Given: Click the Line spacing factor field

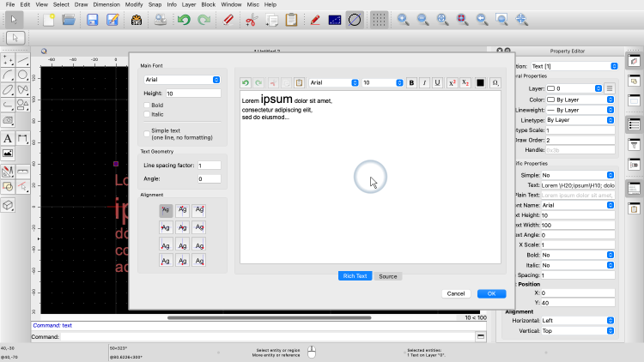Looking at the screenshot, I should (210, 165).
